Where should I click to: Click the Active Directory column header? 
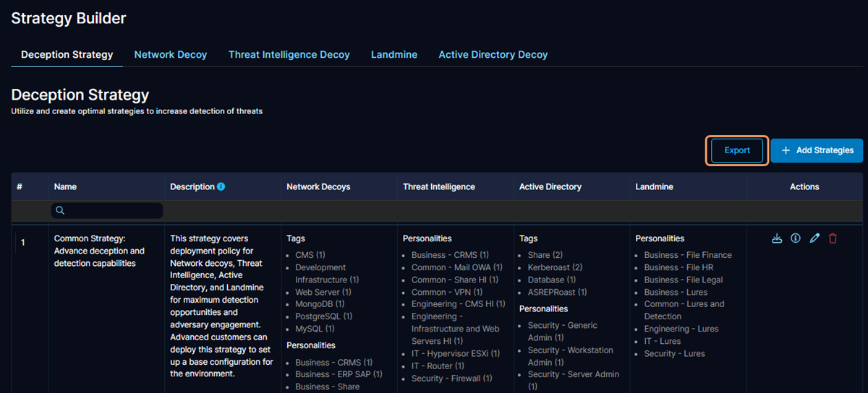tap(550, 186)
